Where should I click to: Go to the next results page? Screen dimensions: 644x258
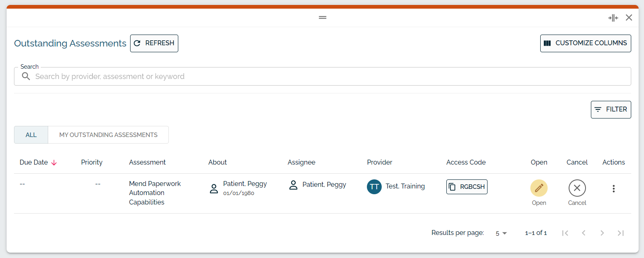tap(602, 233)
